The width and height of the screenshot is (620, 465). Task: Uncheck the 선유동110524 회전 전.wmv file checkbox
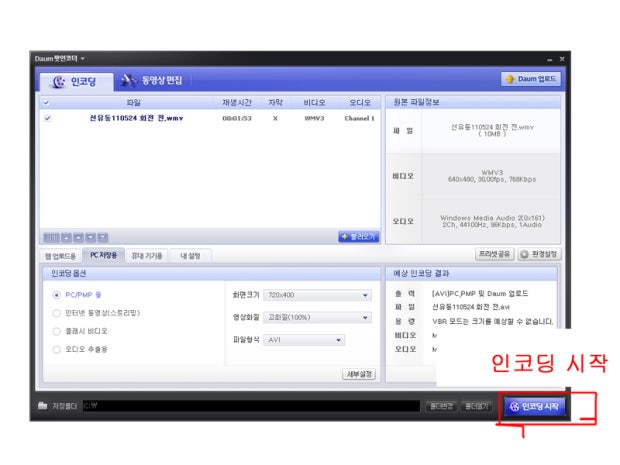click(47, 118)
